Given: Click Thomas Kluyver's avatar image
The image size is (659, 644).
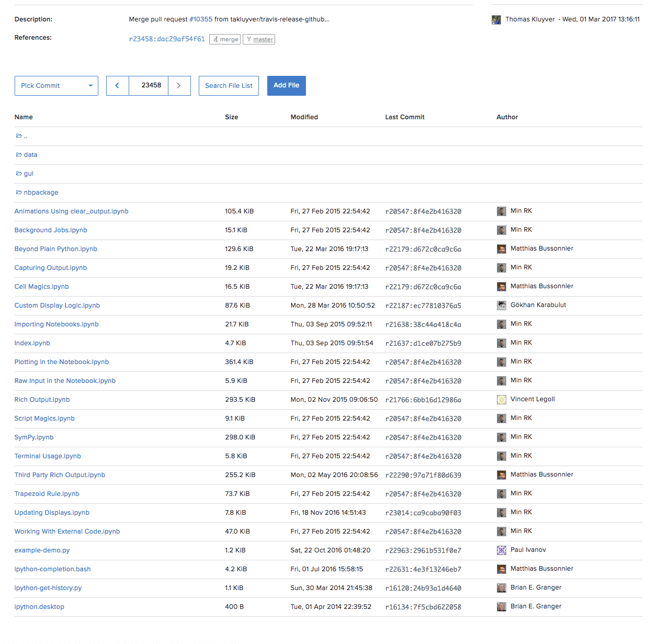Looking at the screenshot, I should 496,20.
